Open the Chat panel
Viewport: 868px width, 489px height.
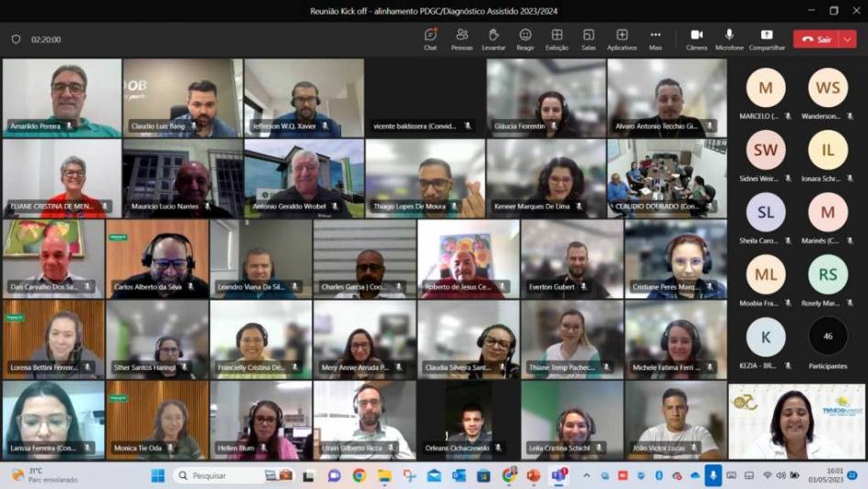click(x=430, y=39)
